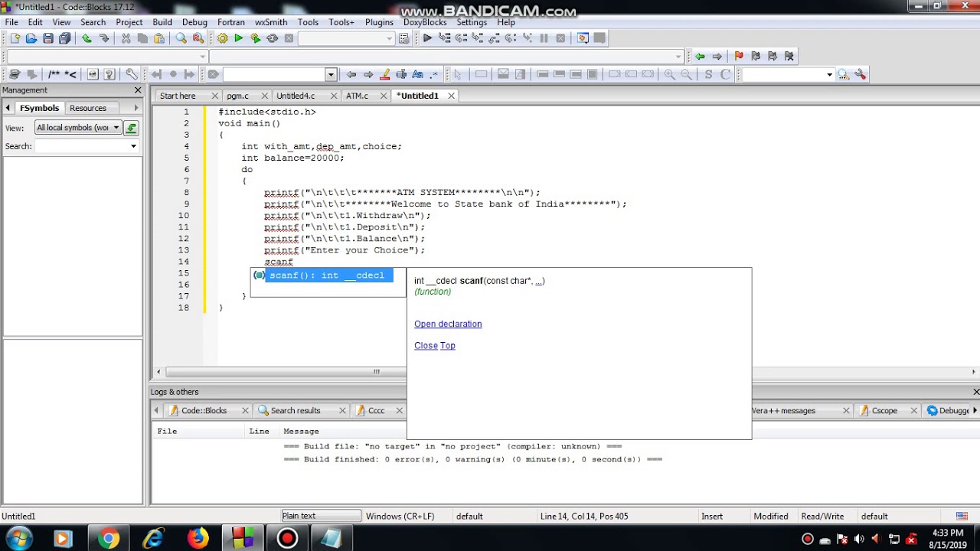Click line 14 containing scanf
The image size is (980, 551).
pos(279,262)
